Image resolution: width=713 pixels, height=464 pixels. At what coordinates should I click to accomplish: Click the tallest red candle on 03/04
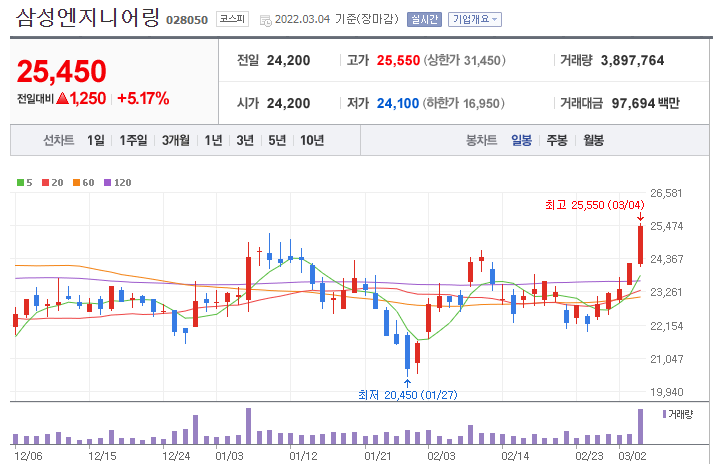pyautogui.click(x=640, y=245)
